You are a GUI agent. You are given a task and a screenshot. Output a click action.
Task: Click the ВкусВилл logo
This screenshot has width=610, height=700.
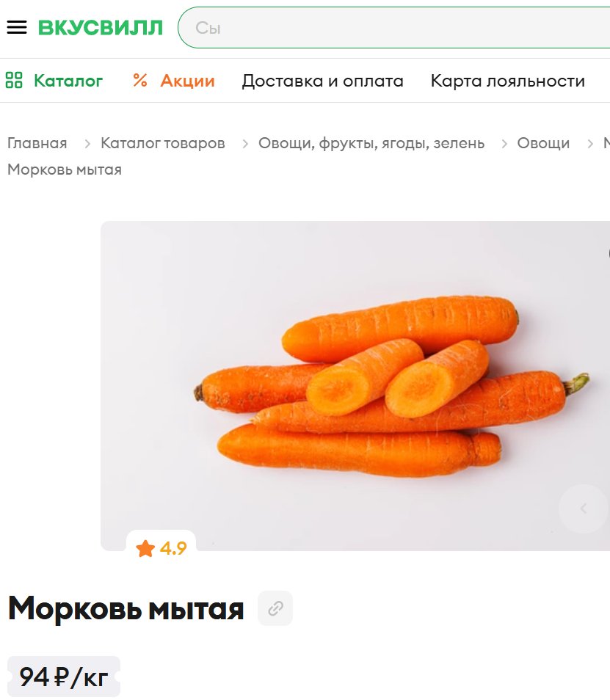(101, 28)
